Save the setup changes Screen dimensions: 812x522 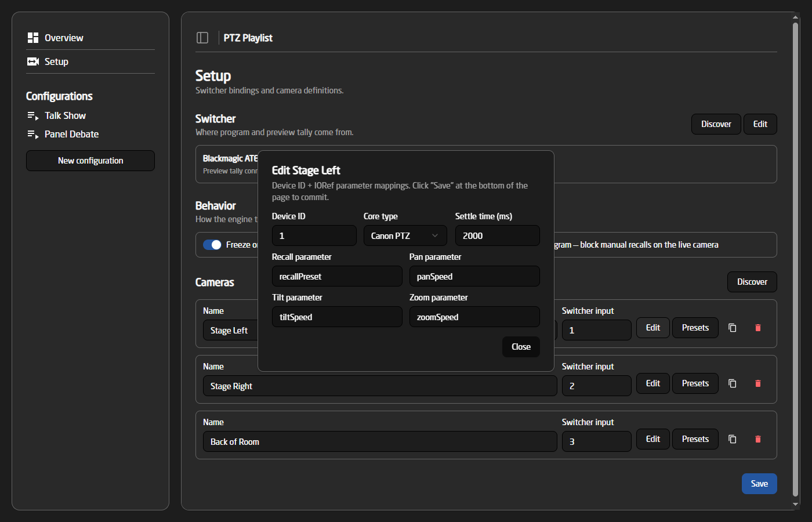(759, 484)
